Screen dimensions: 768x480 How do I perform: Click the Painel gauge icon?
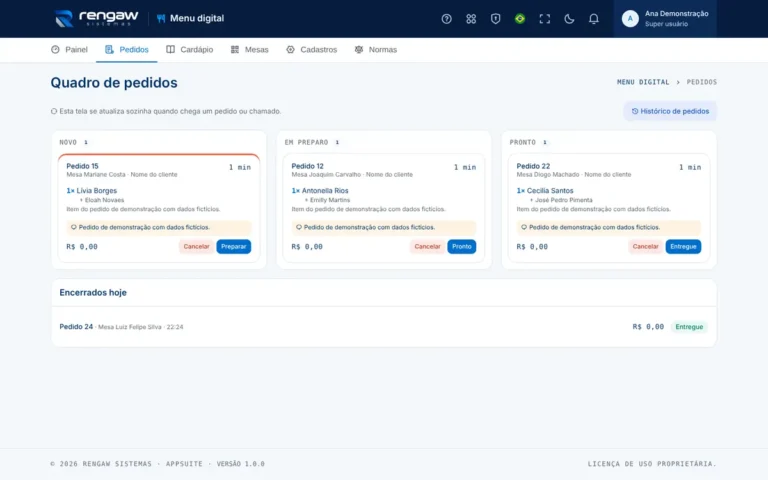click(55, 49)
